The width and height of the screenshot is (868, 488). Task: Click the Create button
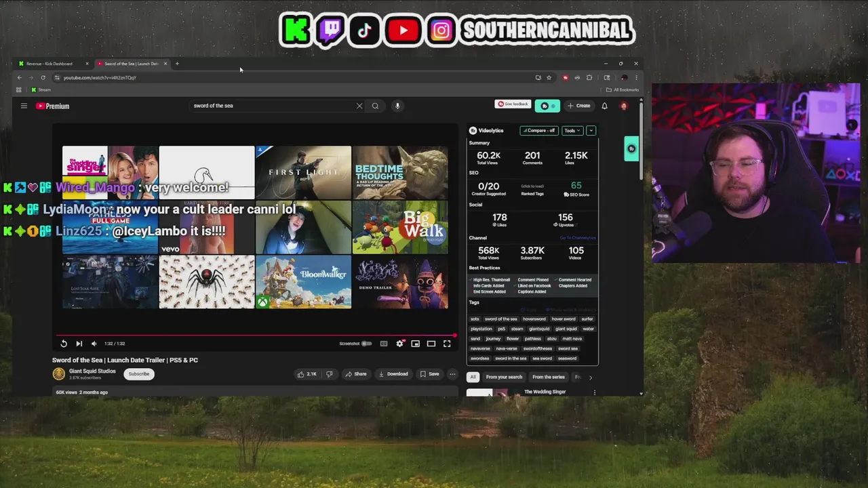pos(579,106)
